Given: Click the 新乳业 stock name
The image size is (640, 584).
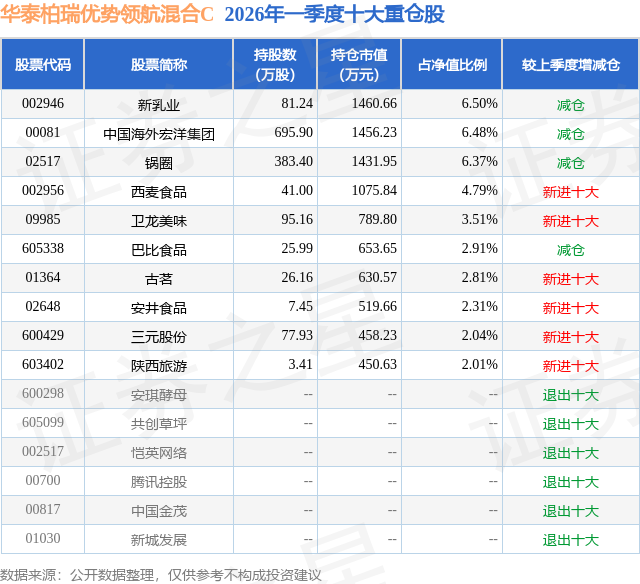Looking at the screenshot, I should [x=158, y=104].
